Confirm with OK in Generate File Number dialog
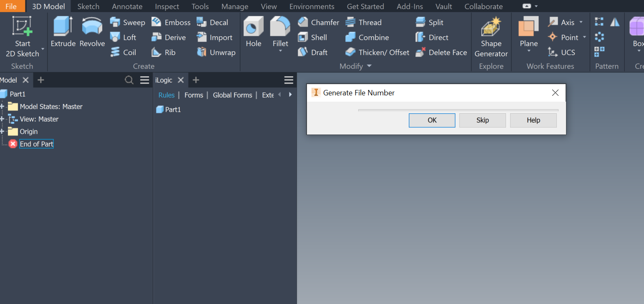Viewport: 644px width, 304px height. pos(432,120)
